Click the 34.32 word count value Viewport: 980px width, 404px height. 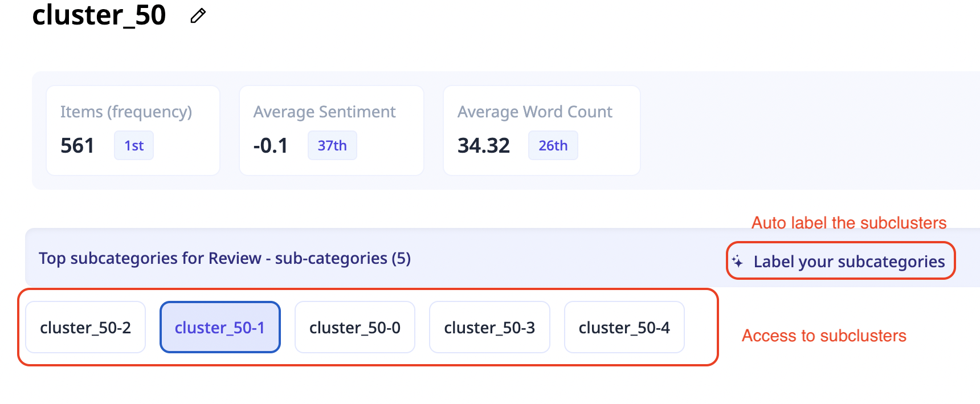click(483, 146)
